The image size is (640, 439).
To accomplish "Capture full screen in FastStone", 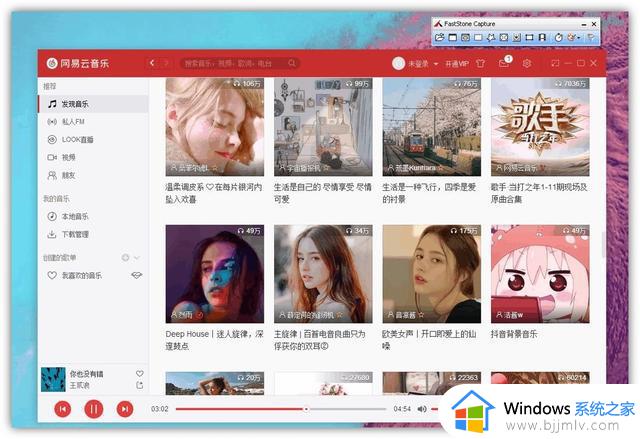I will point(504,38).
